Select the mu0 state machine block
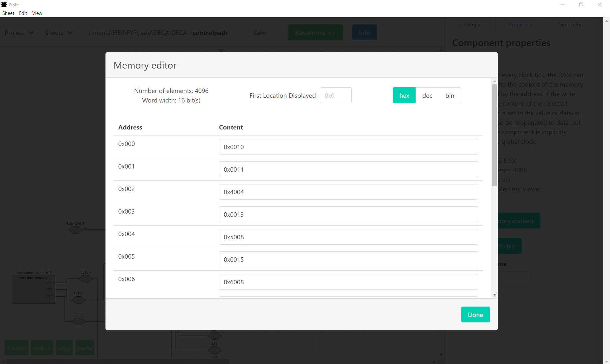Viewport: 610px width, 364px height. coord(33,289)
